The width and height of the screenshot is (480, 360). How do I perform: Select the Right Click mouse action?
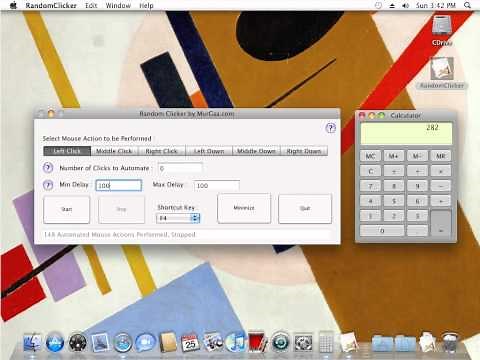pos(162,151)
